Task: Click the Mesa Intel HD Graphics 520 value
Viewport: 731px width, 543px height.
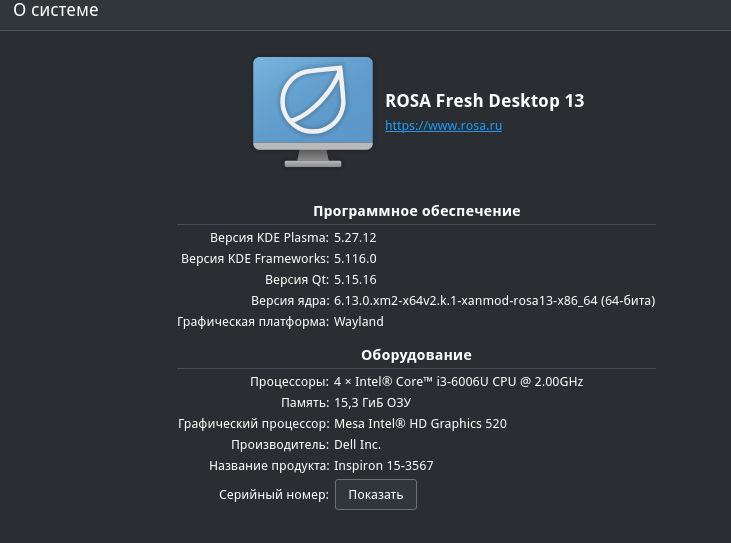Action: click(x=420, y=423)
